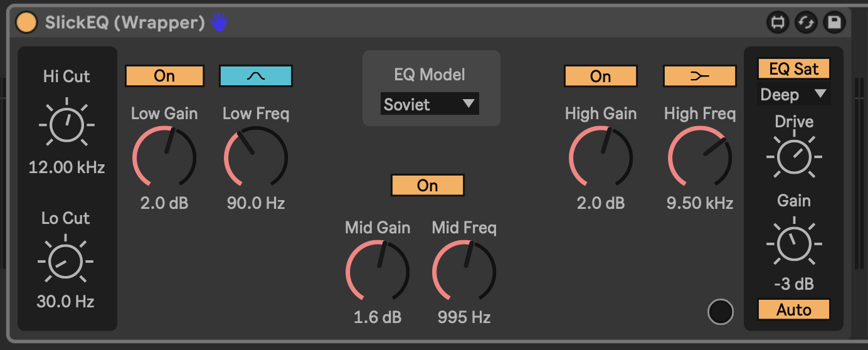This screenshot has height=350, width=868.
Task: Toggle the low band bell shape button
Action: pyautogui.click(x=255, y=76)
